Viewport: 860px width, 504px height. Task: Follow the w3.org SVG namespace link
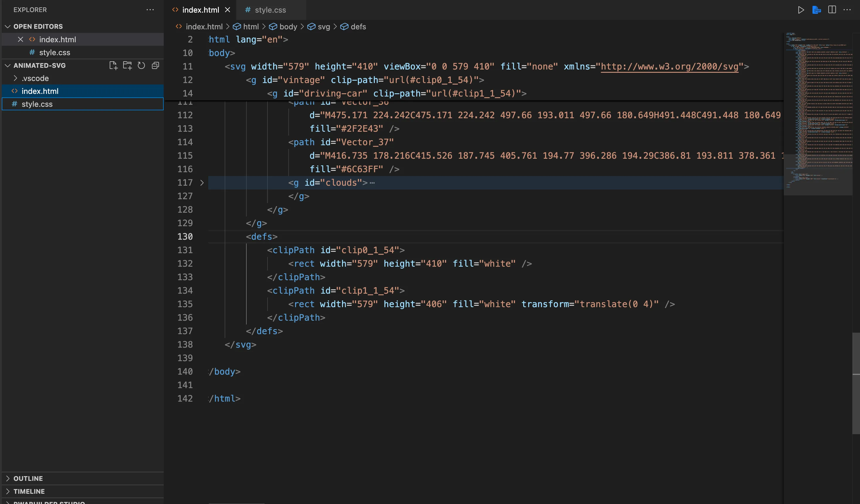click(670, 66)
